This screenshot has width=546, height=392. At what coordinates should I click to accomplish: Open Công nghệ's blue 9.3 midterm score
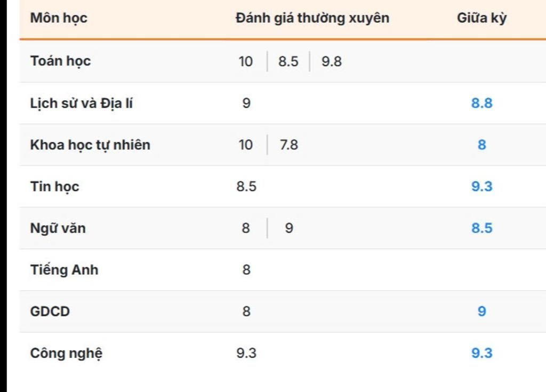coord(481,353)
